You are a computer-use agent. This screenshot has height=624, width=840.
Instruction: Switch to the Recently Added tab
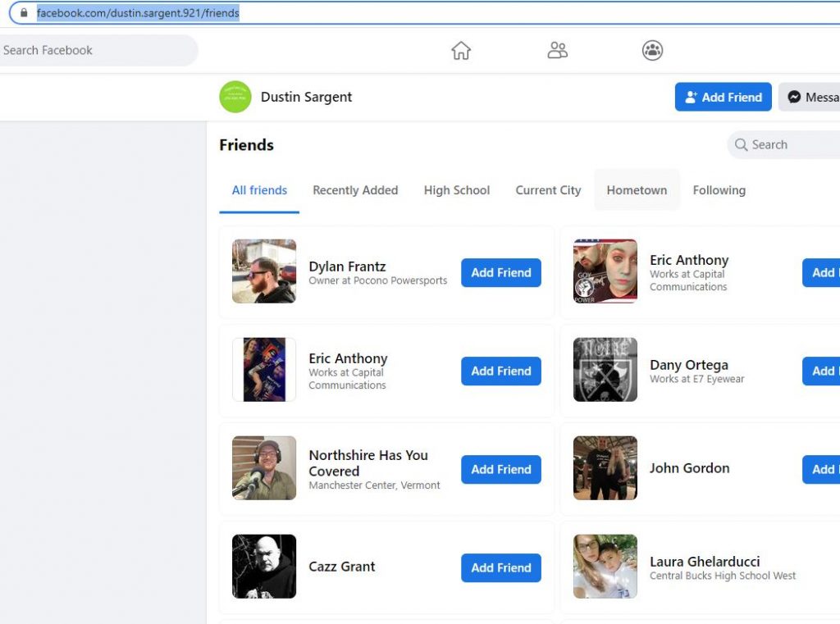pyautogui.click(x=355, y=190)
